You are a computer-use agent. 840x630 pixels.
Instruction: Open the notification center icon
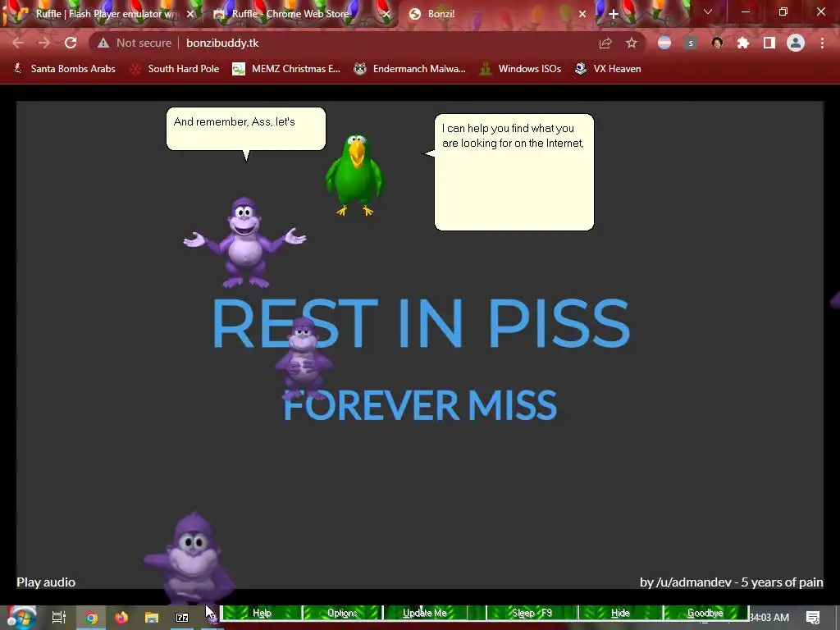pos(813,618)
